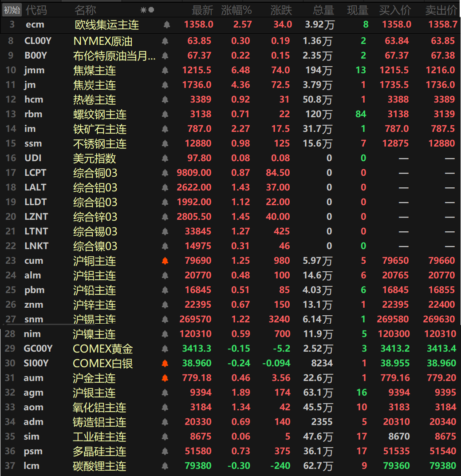Screen dimensions: 461x476
Task: Sort by the 现量 column header
Action: 358,10
